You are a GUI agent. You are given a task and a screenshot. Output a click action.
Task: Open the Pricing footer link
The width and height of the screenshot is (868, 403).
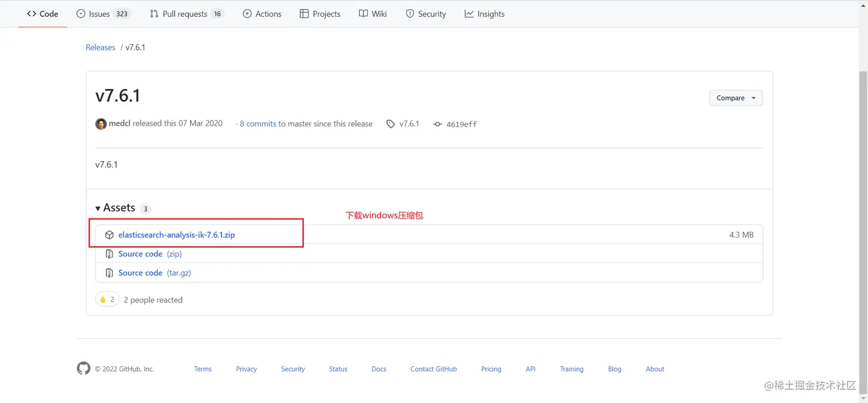tap(491, 369)
